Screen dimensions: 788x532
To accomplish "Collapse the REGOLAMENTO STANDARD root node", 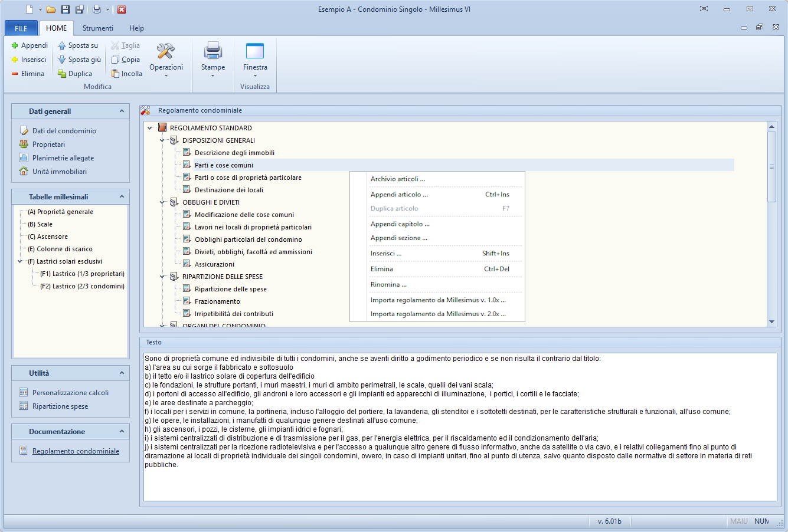I will pyautogui.click(x=151, y=128).
